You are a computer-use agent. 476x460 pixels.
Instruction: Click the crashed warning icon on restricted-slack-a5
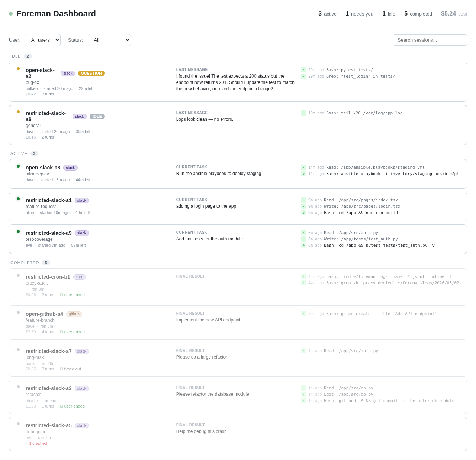30,443
